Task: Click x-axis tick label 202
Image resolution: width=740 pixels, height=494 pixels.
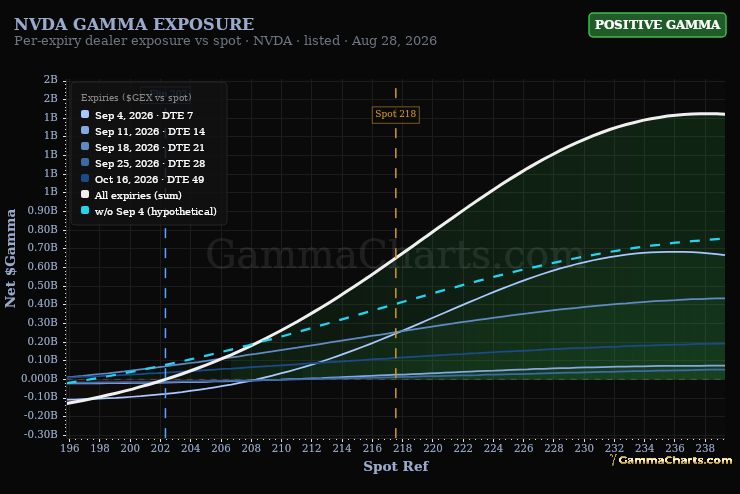Action: pyautogui.click(x=160, y=448)
